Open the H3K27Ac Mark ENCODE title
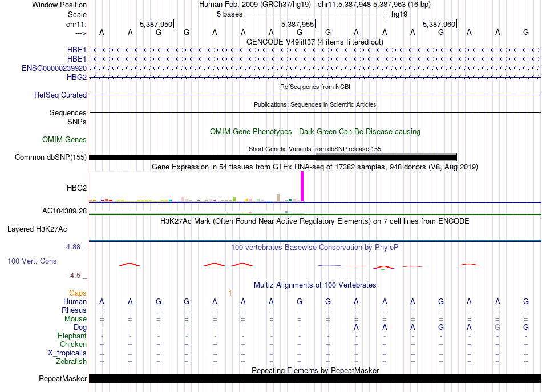 click(315, 221)
